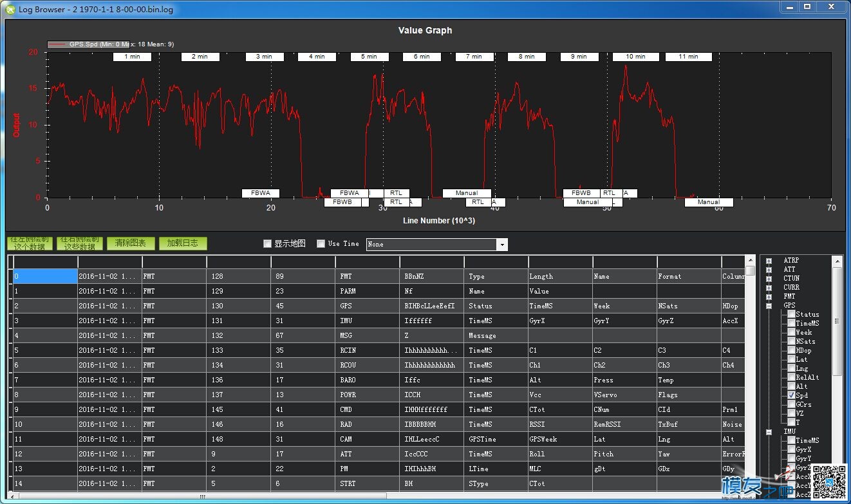Click the CAM cell in row 11

coord(367,439)
